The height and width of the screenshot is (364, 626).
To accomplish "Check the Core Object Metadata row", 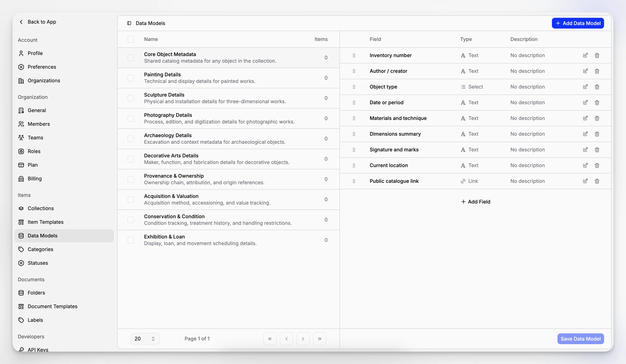I will (131, 57).
